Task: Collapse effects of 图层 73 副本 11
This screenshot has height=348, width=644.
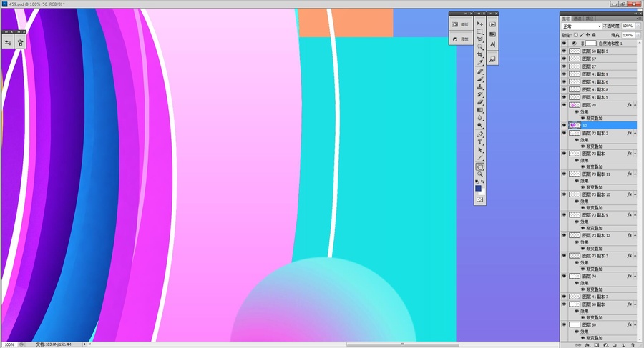Action: pyautogui.click(x=635, y=174)
